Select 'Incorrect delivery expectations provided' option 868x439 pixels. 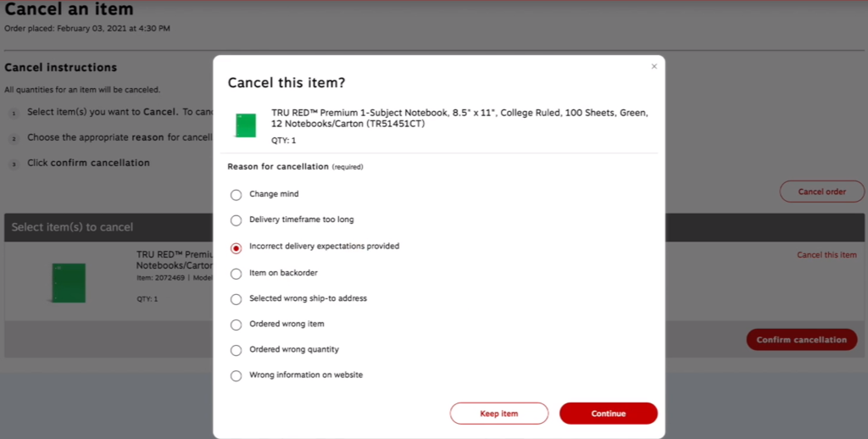236,248
